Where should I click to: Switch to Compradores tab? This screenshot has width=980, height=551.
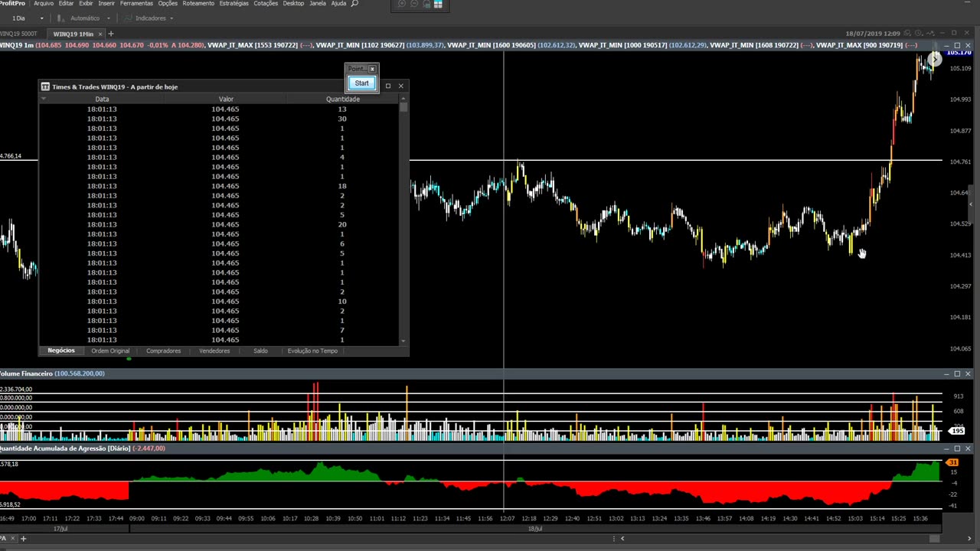coord(163,350)
